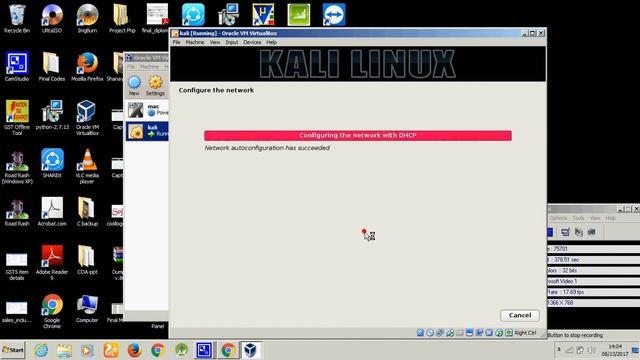This screenshot has width=640, height=360.
Task: Click the network adapter icon in VM status bar
Action: pos(449,333)
